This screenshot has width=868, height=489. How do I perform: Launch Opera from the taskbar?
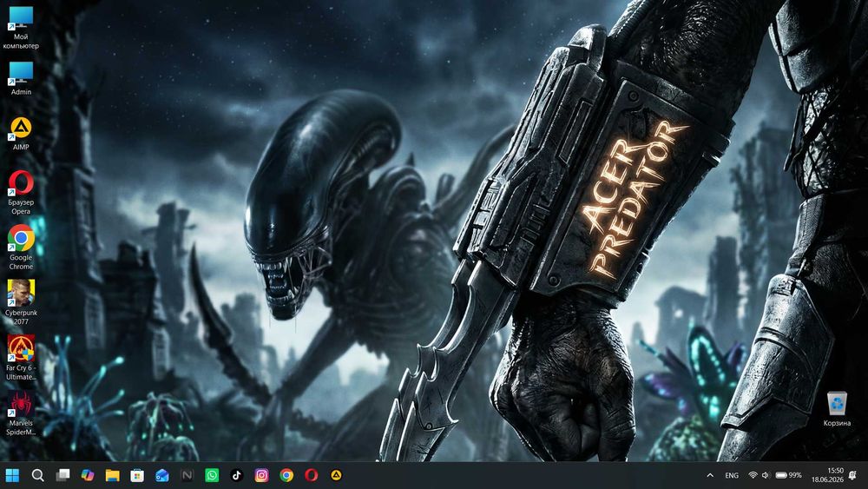312,475
